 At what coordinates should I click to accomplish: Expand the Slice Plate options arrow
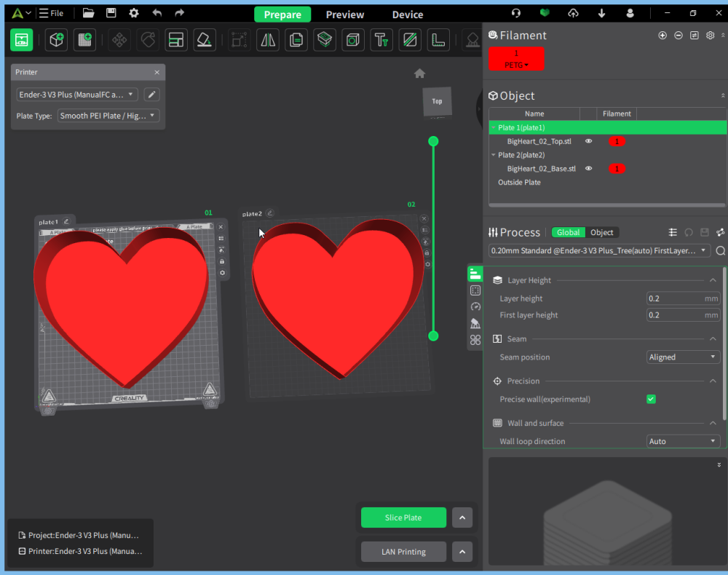click(x=462, y=517)
